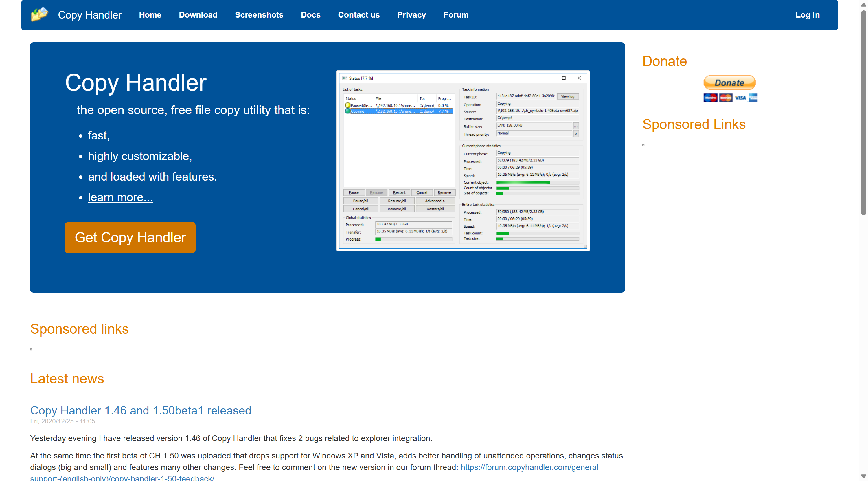This screenshot has height=481, width=868.
Task: Click the American Express card icon
Action: (753, 98)
